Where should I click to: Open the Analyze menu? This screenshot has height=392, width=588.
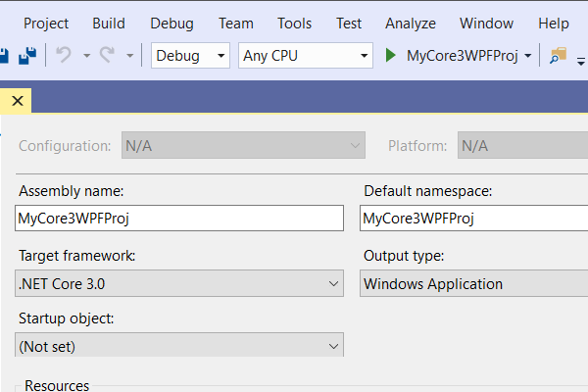click(x=411, y=24)
